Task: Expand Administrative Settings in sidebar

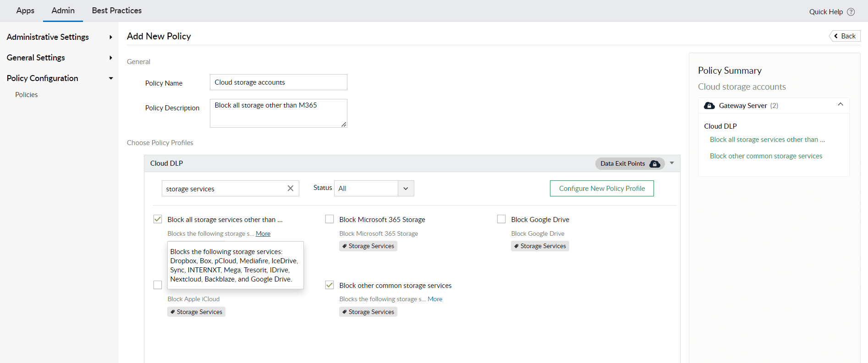Action: pos(110,37)
